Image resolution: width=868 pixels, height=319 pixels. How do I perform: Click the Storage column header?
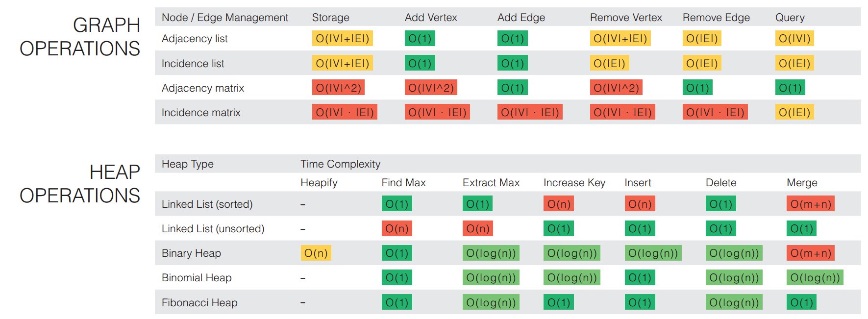[x=330, y=18]
